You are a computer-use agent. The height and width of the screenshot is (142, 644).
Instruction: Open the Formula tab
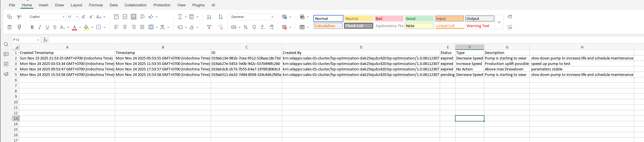click(x=96, y=5)
